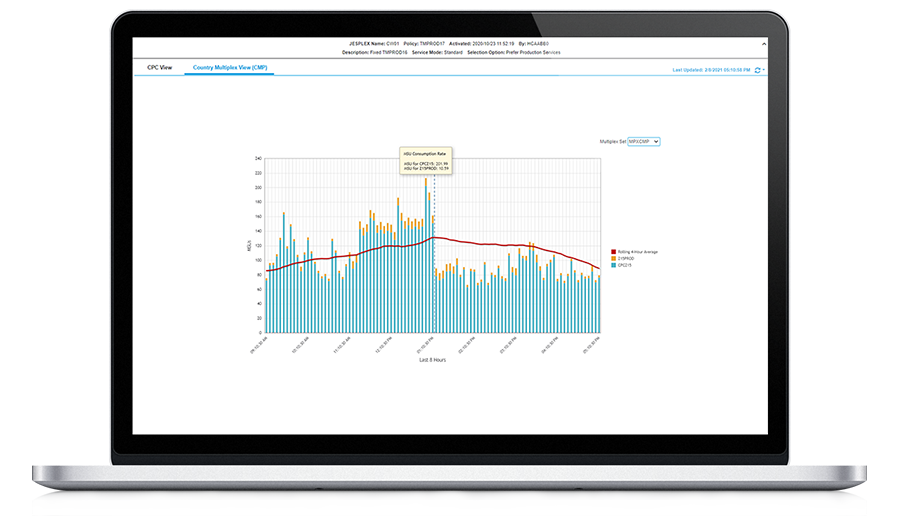Viewport: 900px width, 516px height.
Task: Click the orange Z15PROD legend square
Action: point(613,259)
